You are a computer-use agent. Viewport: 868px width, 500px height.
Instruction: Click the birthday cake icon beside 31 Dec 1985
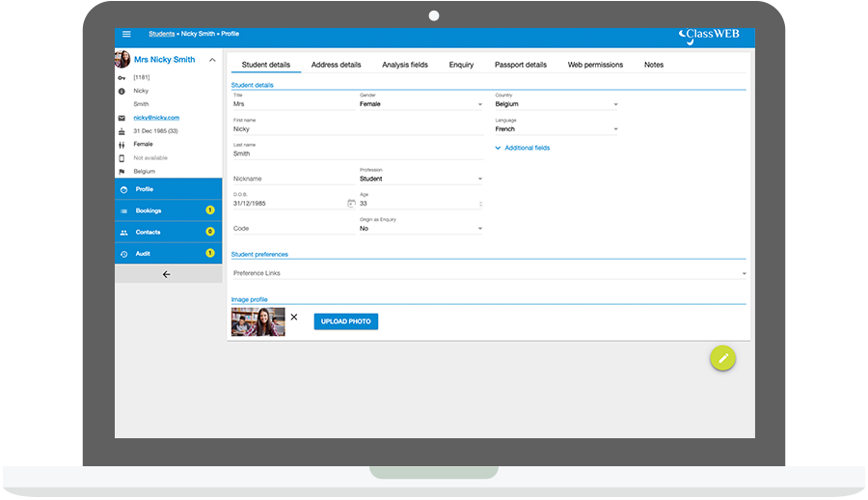(122, 131)
